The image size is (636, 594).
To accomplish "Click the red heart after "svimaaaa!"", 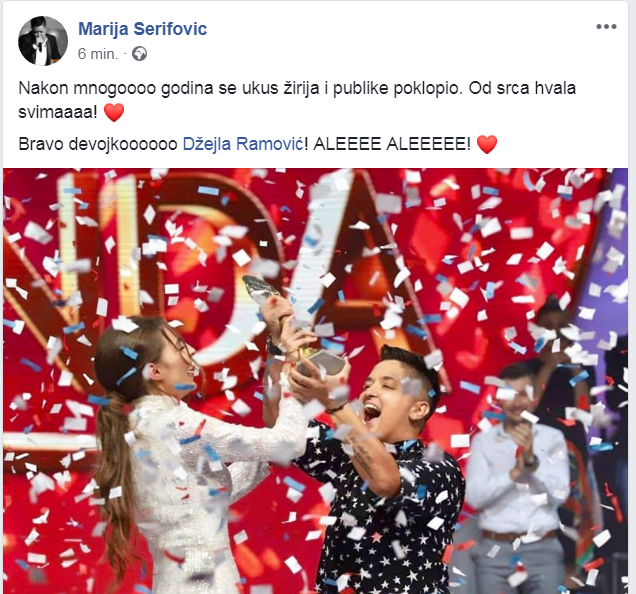I will 114,112.
